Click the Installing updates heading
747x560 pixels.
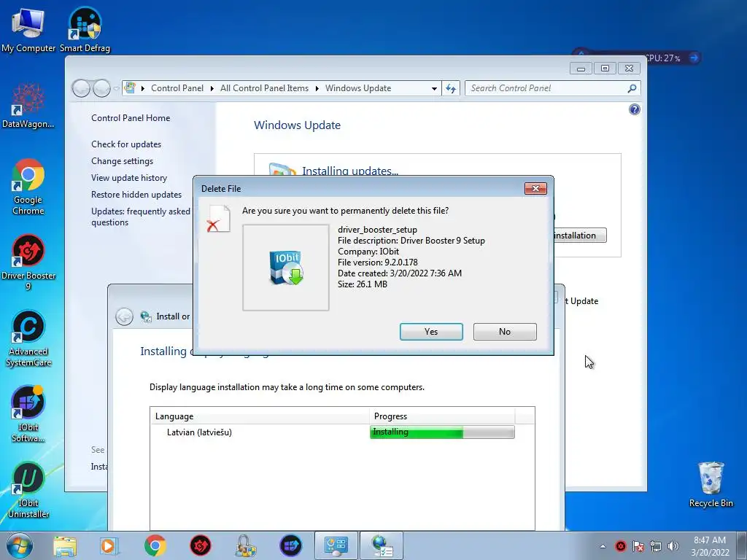tap(349, 171)
